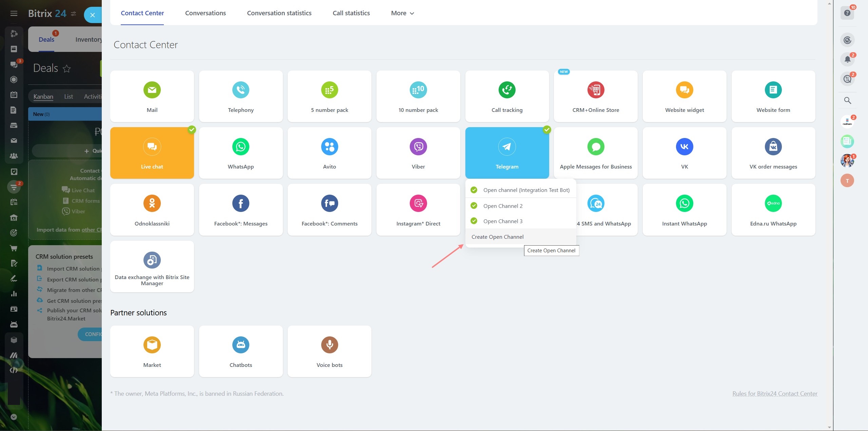The image size is (868, 431).
Task: Open the help question mark icon
Action: (847, 13)
